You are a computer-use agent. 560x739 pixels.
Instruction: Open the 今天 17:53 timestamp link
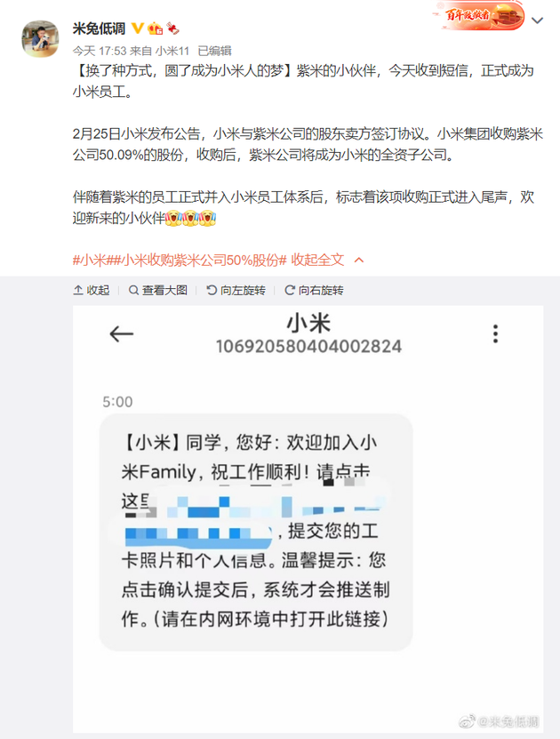coord(100,51)
